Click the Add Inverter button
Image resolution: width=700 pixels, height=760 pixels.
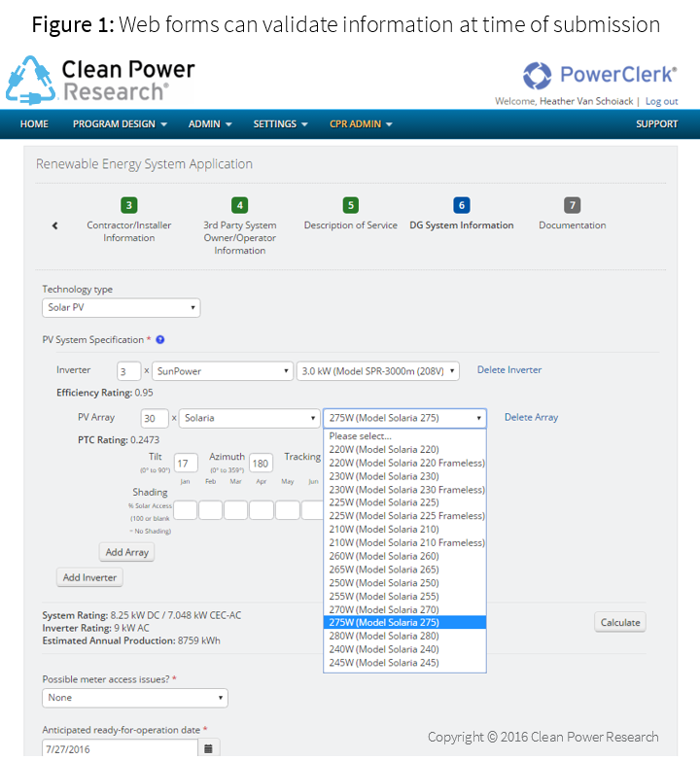tap(89, 577)
